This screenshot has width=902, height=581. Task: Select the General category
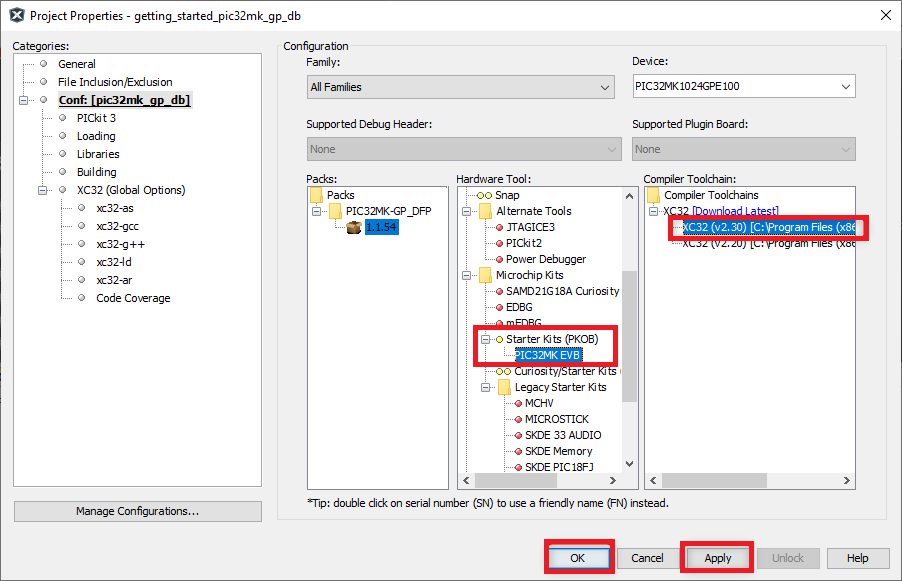click(x=77, y=64)
